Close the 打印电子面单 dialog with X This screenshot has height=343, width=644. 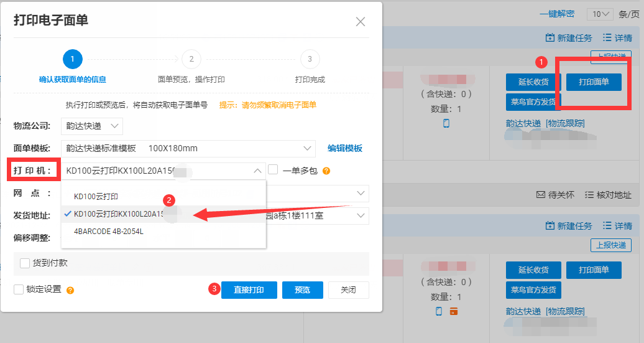[x=360, y=21]
